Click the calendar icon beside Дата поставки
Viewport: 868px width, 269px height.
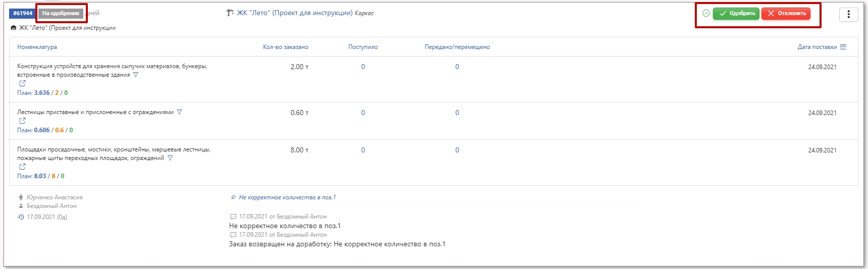(843, 47)
